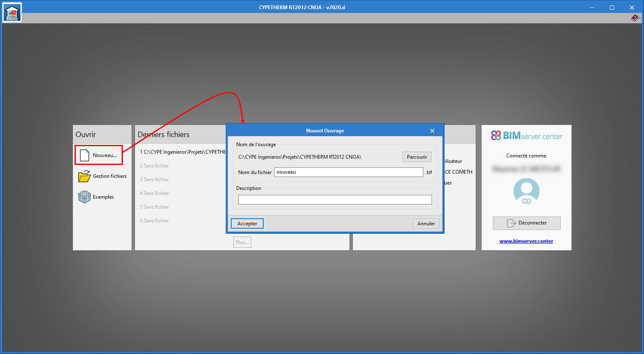Minimize the CYPETHERM window
Screen dimensions: 644x354
(592, 7)
